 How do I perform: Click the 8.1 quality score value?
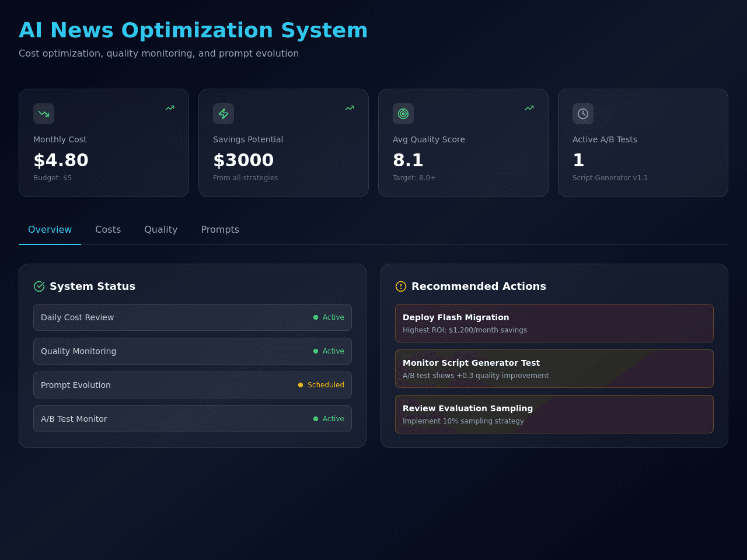pyautogui.click(x=408, y=160)
